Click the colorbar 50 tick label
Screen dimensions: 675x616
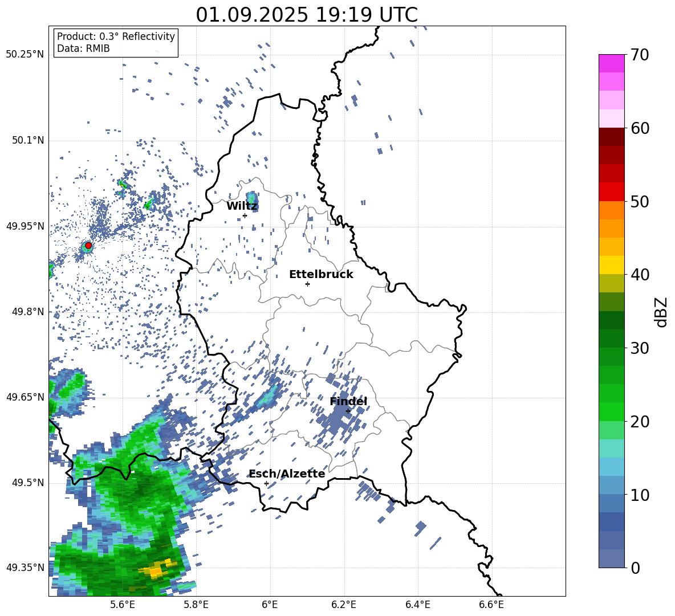[640, 201]
